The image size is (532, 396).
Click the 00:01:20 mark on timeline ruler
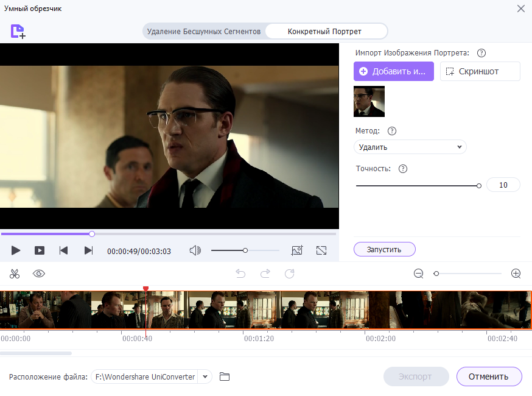pyautogui.click(x=259, y=339)
